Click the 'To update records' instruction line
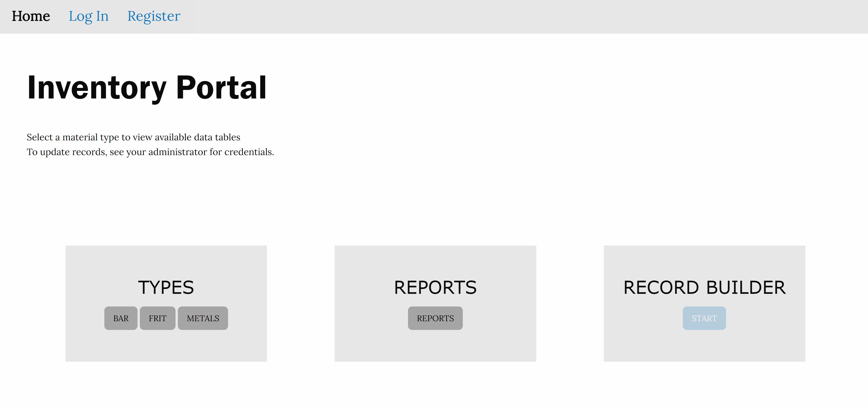Image resolution: width=868 pixels, height=410 pixels. pyautogui.click(x=150, y=152)
